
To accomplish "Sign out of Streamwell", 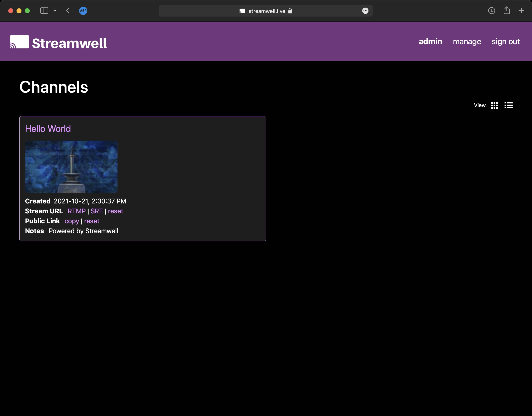I will click(506, 42).
